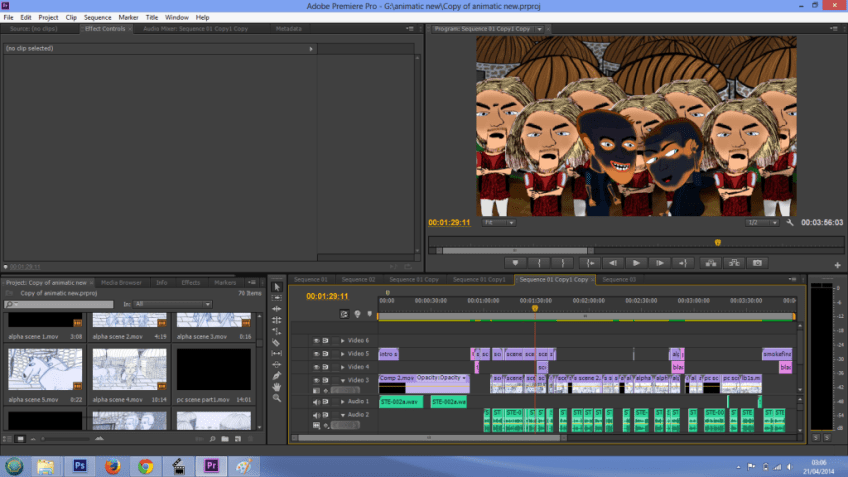
Task: Open the Sequence menu
Action: click(x=97, y=17)
